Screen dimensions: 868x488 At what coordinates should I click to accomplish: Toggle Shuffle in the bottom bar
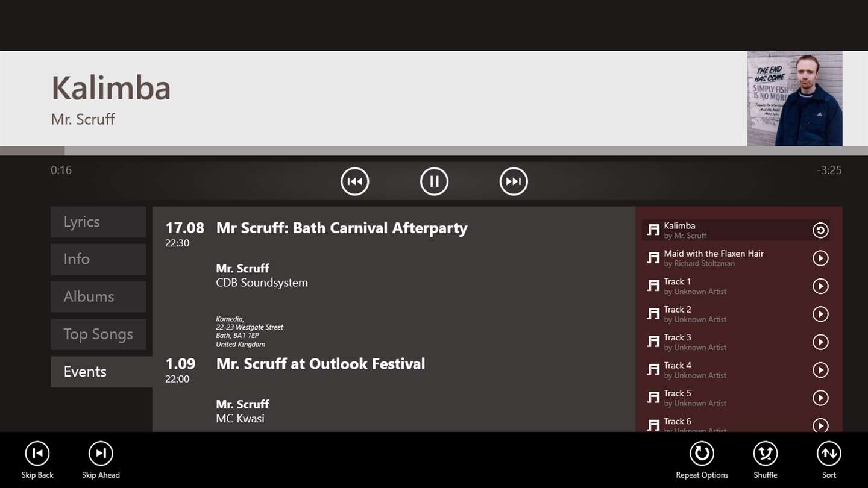pos(766,454)
